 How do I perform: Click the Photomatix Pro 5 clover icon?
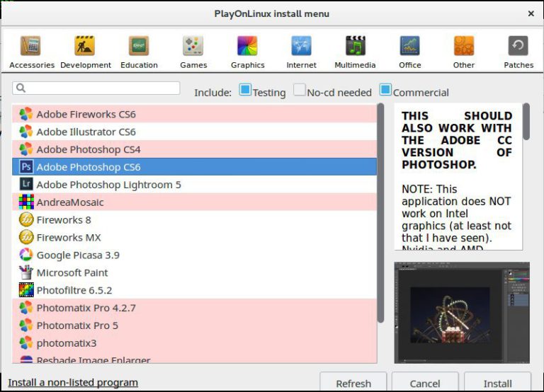(x=26, y=325)
